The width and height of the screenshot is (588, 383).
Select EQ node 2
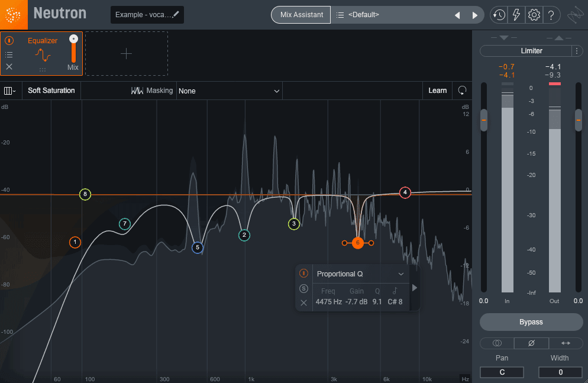[244, 235]
